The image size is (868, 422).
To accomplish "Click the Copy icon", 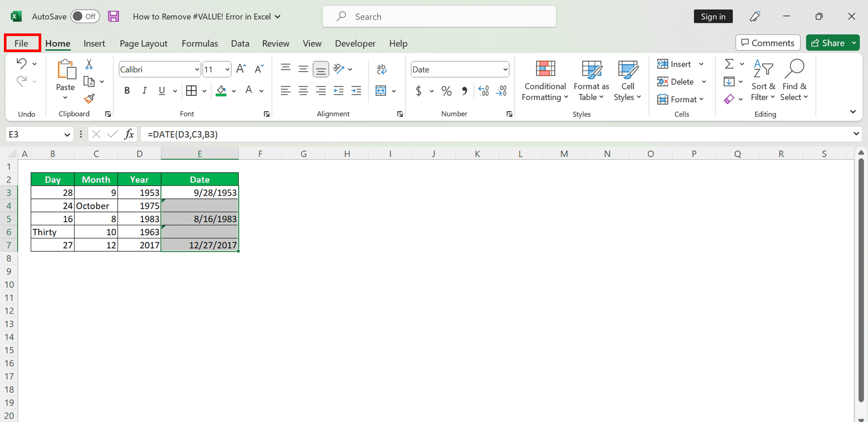I will [89, 82].
